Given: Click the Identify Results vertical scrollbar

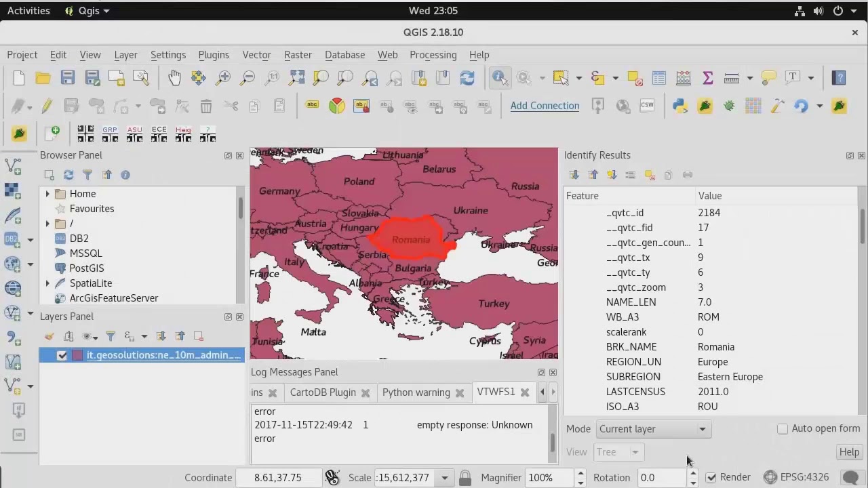Looking at the screenshot, I should pos(863,226).
